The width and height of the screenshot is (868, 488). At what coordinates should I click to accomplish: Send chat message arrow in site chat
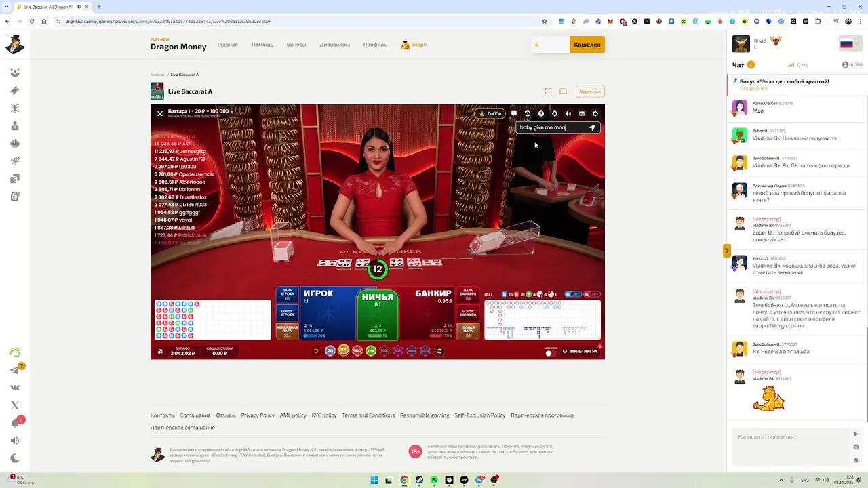[856, 434]
